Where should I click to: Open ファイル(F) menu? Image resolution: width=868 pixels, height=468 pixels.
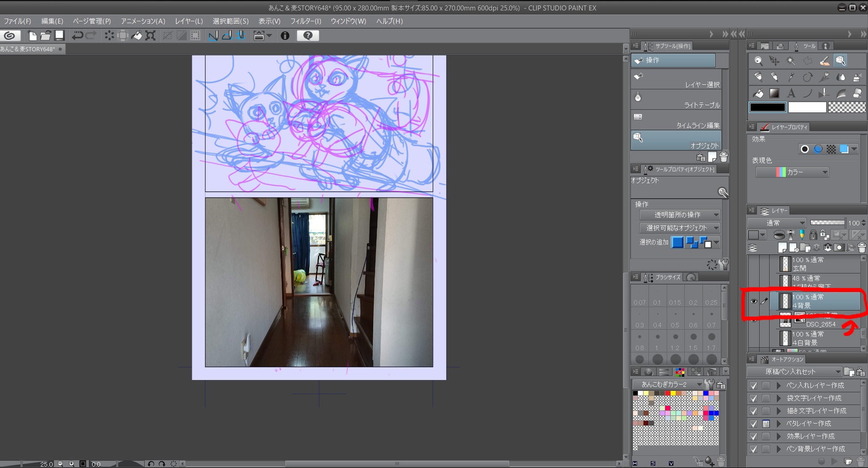pos(17,21)
